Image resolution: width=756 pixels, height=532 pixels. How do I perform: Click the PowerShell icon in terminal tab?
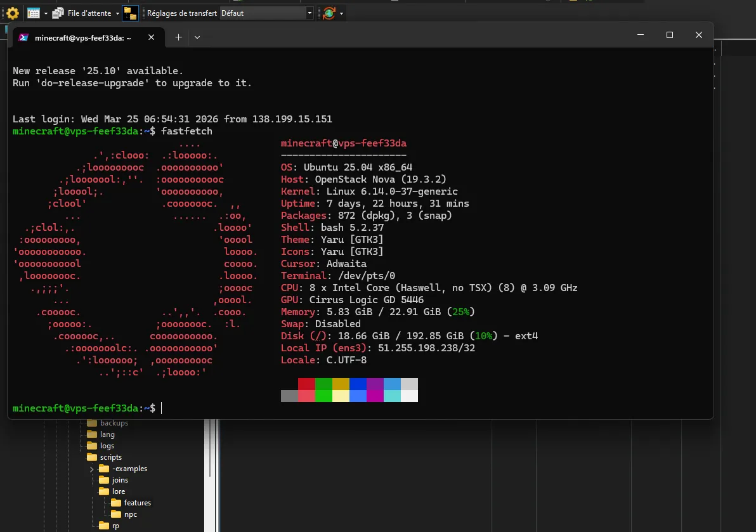coord(23,37)
